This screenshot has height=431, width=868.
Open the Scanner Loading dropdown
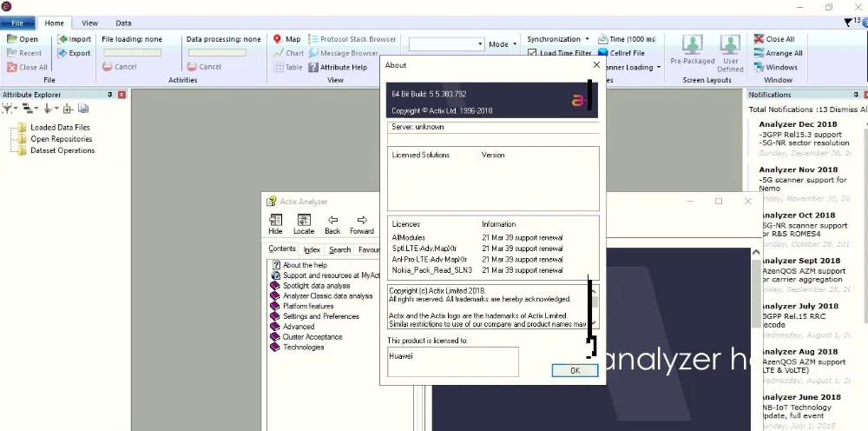634,67
